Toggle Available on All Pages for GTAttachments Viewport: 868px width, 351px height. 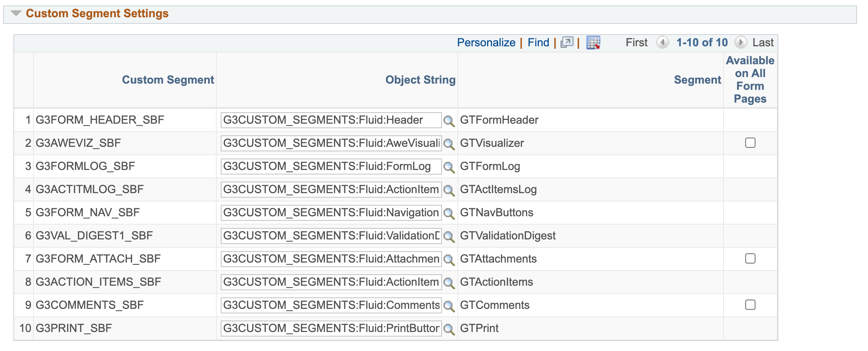[x=750, y=258]
